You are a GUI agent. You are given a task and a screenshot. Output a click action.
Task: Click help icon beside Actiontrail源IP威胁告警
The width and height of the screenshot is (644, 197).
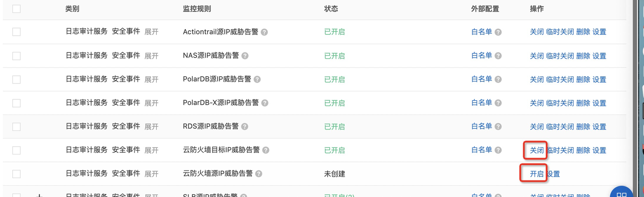click(264, 32)
